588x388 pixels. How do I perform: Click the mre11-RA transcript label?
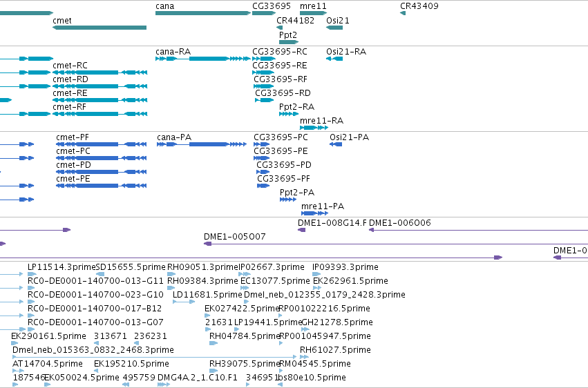pos(322,121)
